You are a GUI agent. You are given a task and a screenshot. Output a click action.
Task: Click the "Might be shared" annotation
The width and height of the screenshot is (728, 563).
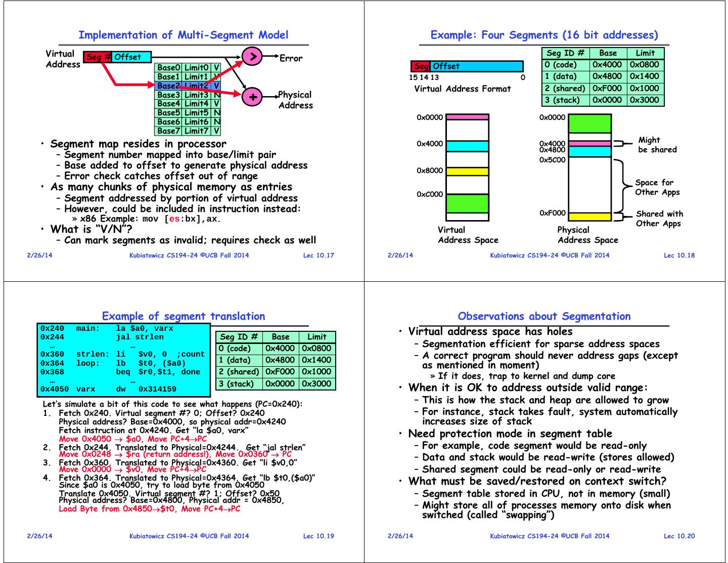657,145
